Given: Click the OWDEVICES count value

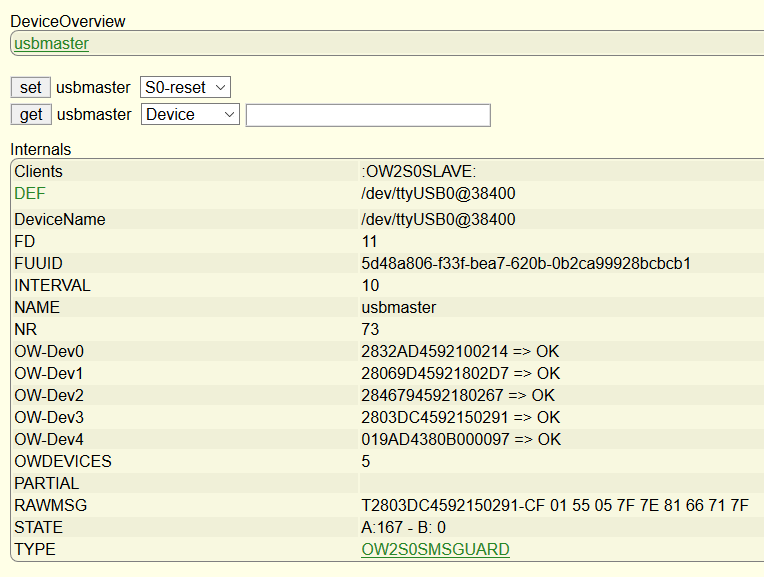Looking at the screenshot, I should 365,462.
